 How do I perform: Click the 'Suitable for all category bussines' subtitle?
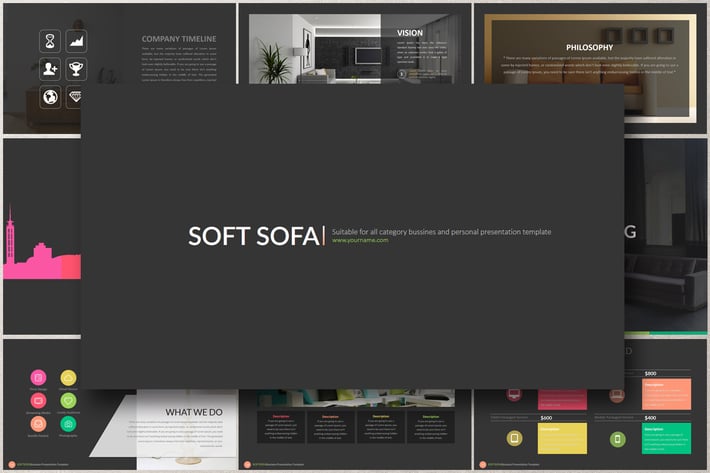[x=441, y=232]
